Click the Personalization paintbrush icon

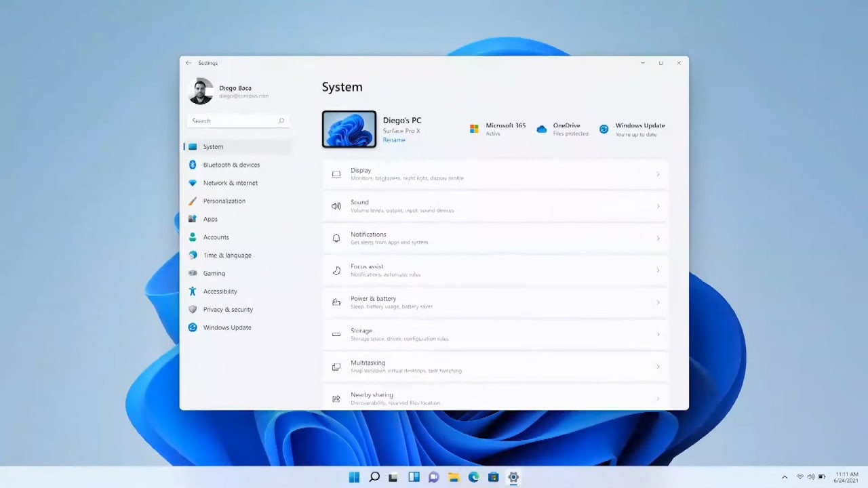tap(193, 201)
